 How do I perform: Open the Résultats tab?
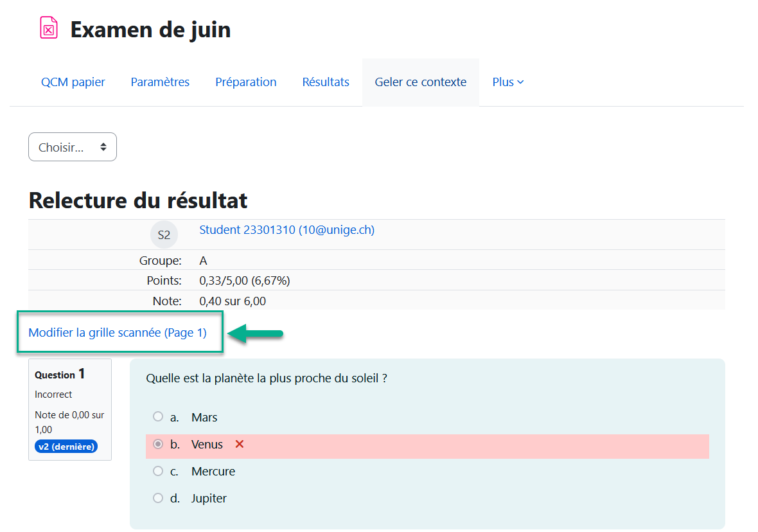(x=326, y=82)
